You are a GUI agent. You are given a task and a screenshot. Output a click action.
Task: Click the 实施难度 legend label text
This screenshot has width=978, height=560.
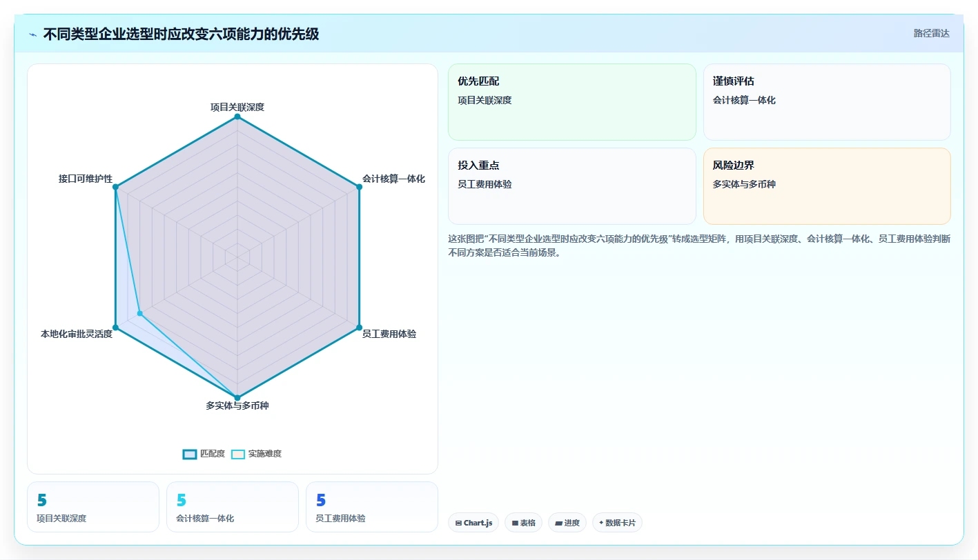coord(265,454)
